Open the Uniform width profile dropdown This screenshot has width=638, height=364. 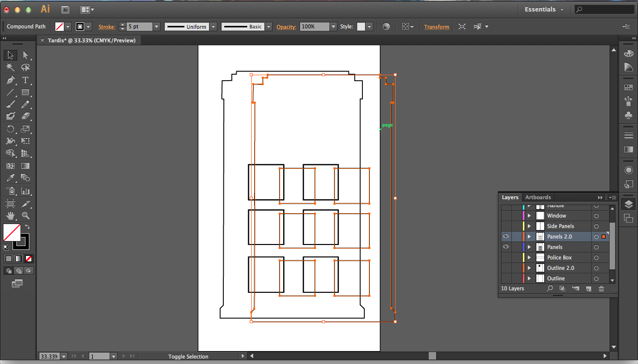click(x=213, y=26)
